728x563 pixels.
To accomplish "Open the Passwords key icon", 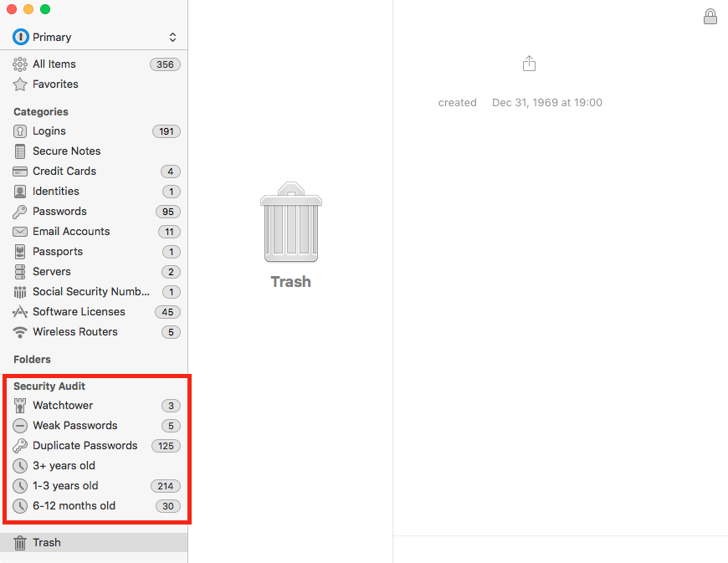I will (20, 212).
